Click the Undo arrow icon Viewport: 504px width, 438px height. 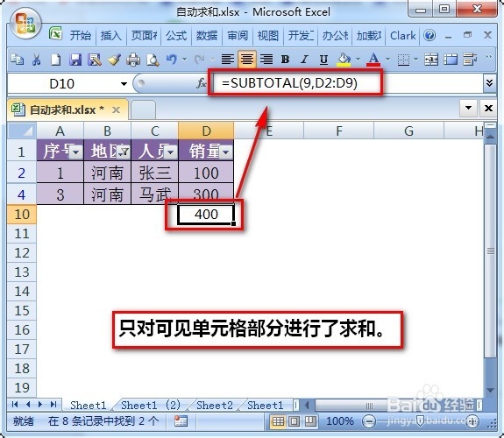point(172,60)
